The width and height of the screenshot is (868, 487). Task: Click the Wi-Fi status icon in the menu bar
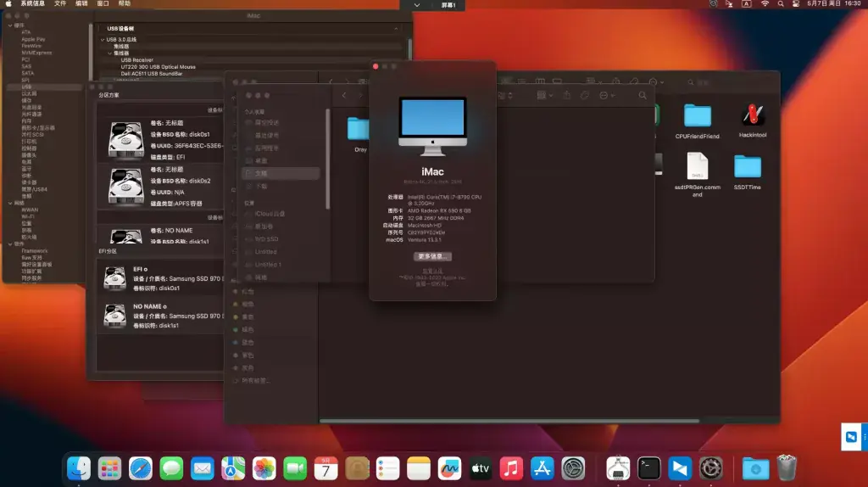click(x=765, y=4)
